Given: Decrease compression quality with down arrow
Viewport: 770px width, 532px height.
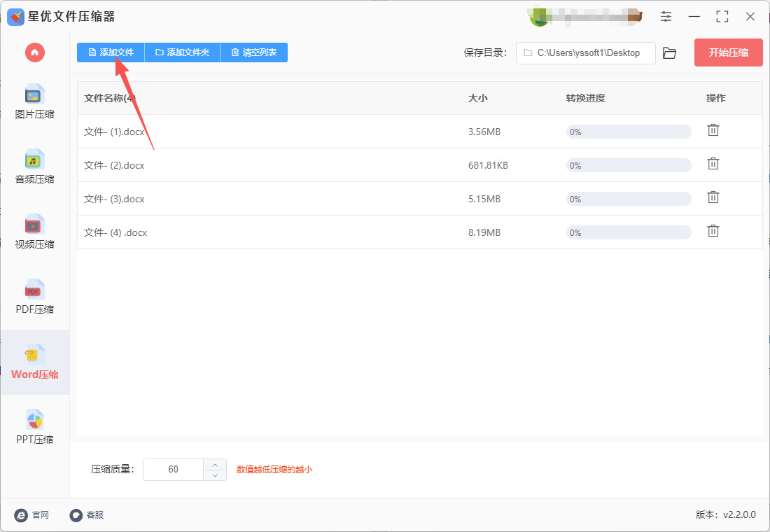Looking at the screenshot, I should click(215, 475).
